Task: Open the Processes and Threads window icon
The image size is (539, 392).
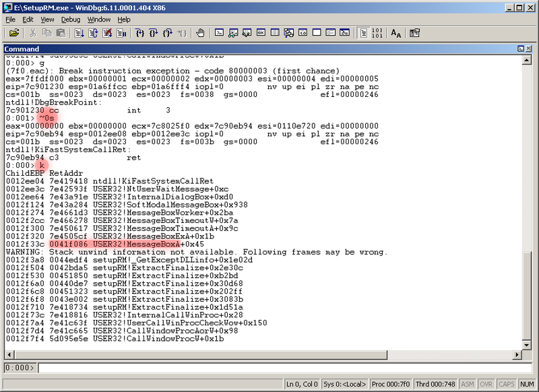Action: tap(330, 33)
